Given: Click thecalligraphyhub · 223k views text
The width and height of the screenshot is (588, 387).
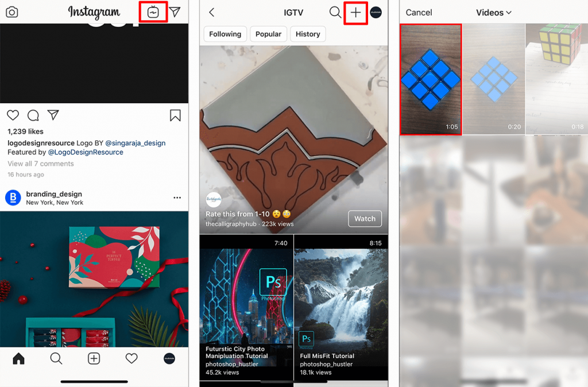Looking at the screenshot, I should point(249,224).
